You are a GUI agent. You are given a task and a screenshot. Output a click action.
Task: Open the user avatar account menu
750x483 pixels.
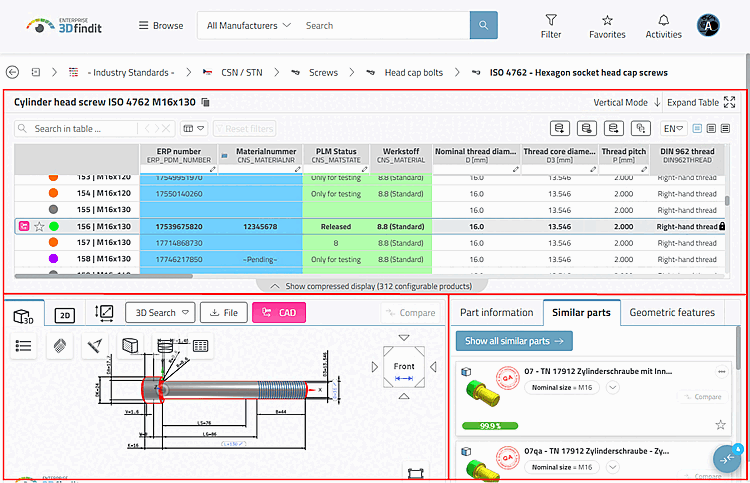708,26
